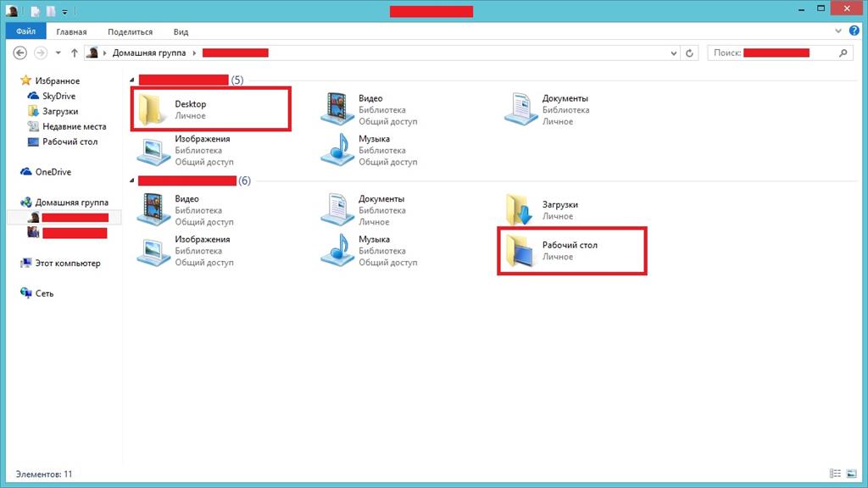Select Документы library in the second group
This screenshot has height=488, width=868.
pos(363,210)
